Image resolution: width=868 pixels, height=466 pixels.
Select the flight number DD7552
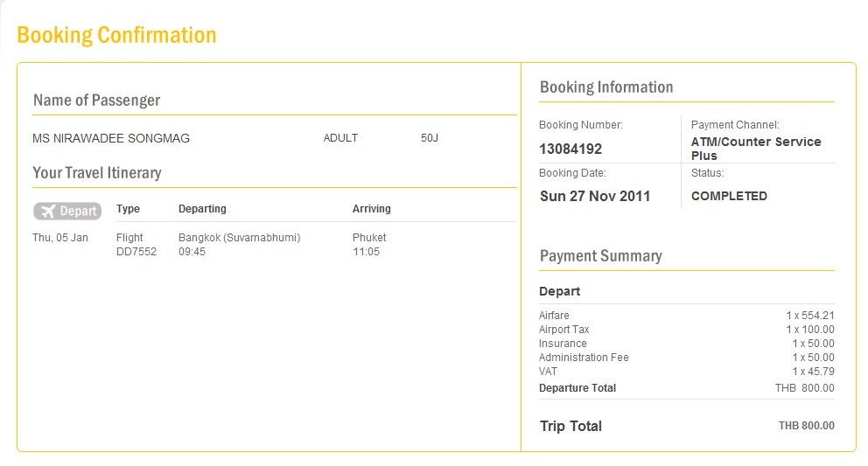[x=136, y=252]
